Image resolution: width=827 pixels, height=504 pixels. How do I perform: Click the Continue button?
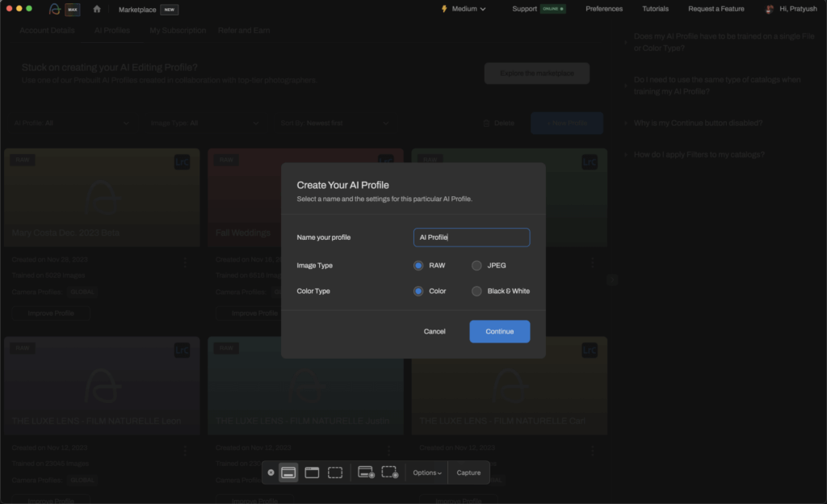point(499,331)
